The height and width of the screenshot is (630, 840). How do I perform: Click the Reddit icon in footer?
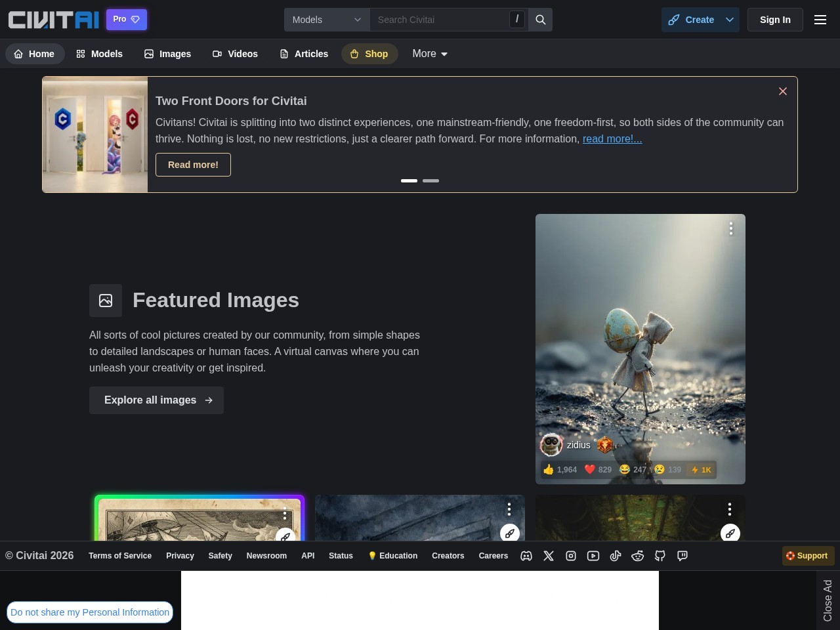pyautogui.click(x=637, y=556)
